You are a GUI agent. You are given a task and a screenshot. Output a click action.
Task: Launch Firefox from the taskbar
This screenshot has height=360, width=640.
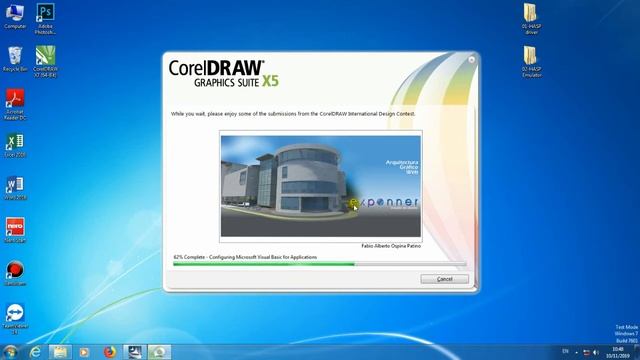109,352
